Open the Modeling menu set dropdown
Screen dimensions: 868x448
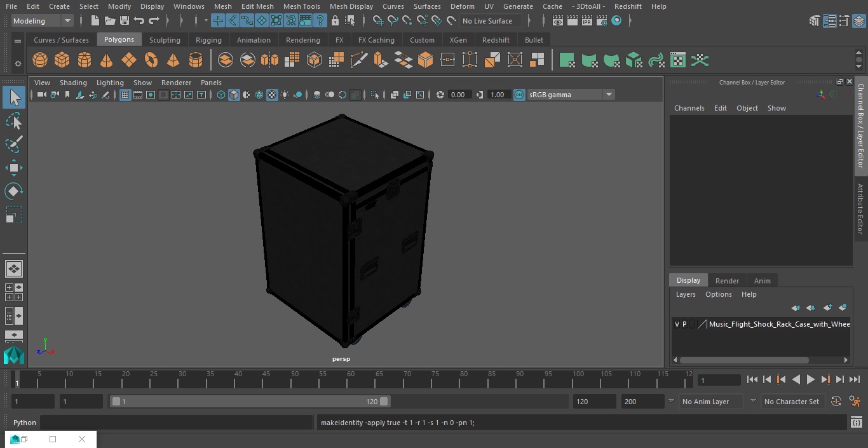(43, 21)
